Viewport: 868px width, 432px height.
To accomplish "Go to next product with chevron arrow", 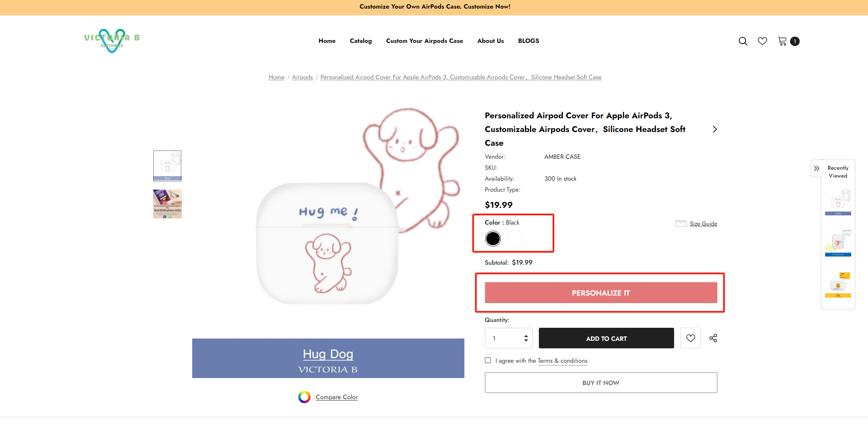I will click(715, 129).
